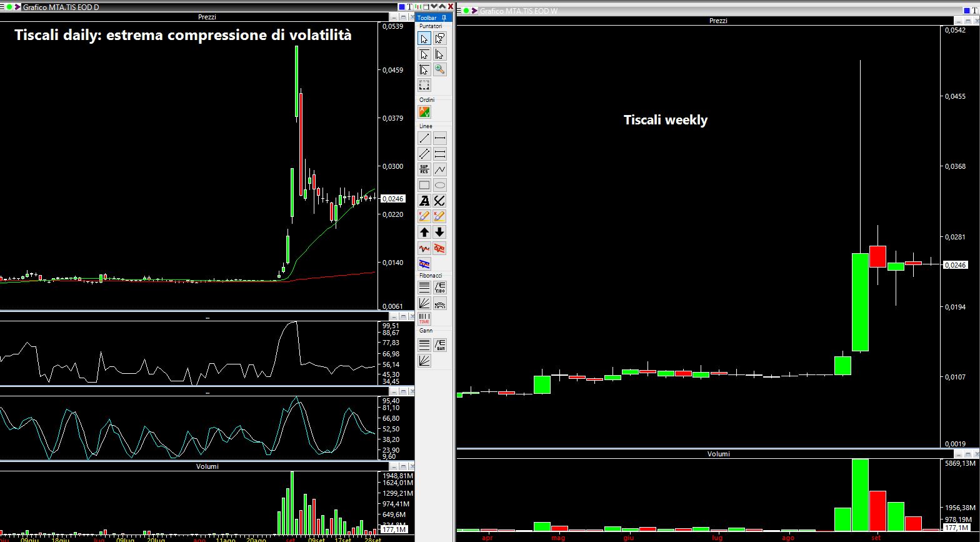This screenshot has width=980, height=542.
Task: Select the Fibonacci TIME zones tool
Action: [424, 319]
